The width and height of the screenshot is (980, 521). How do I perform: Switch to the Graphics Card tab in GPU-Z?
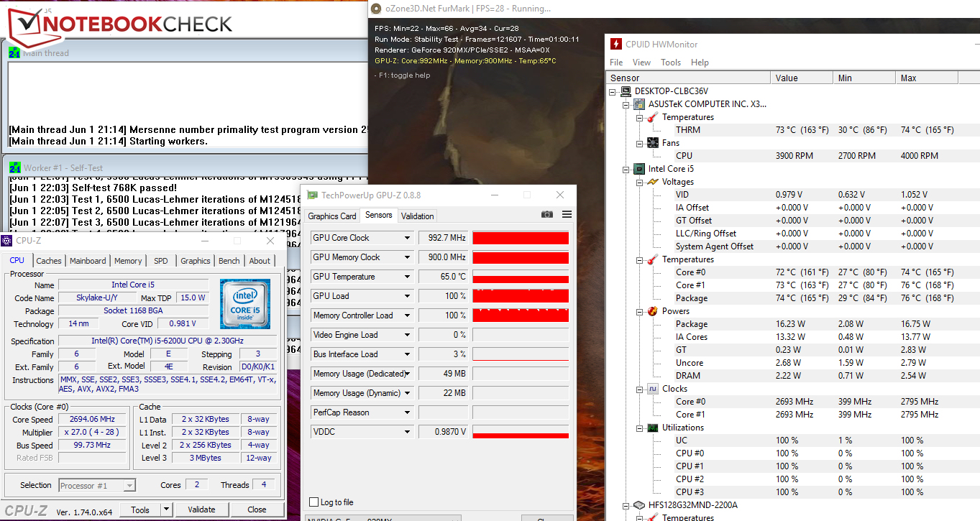[332, 216]
